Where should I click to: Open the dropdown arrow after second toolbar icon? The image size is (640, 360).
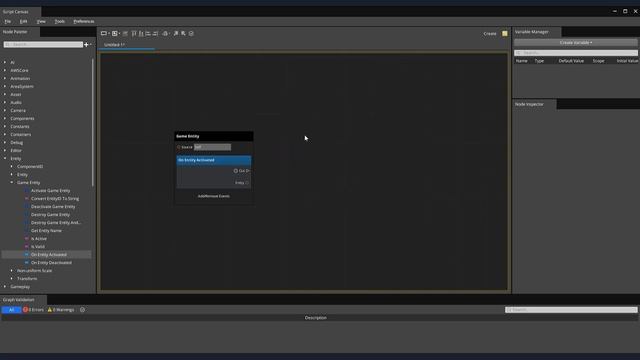click(119, 33)
